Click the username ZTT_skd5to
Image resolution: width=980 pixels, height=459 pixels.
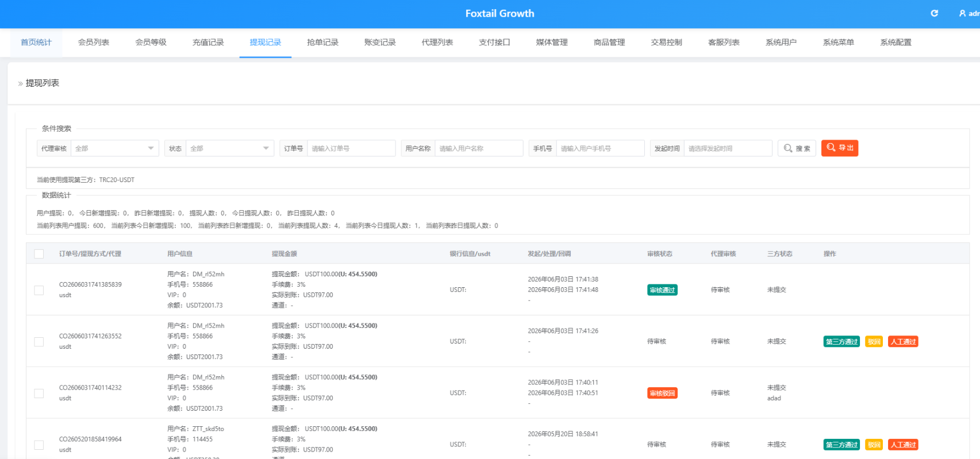208,429
